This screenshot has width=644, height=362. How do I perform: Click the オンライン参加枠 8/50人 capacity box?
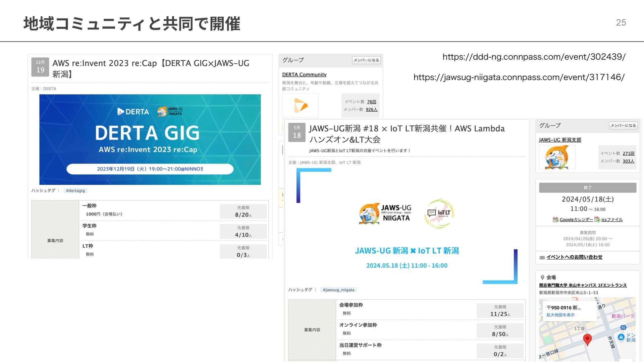click(x=500, y=331)
